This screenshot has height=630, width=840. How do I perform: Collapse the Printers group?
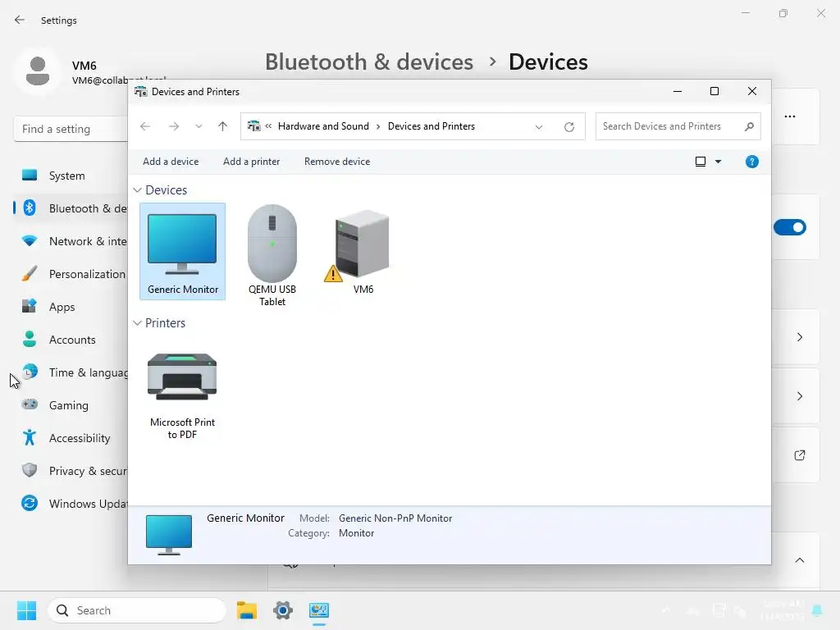tap(138, 323)
